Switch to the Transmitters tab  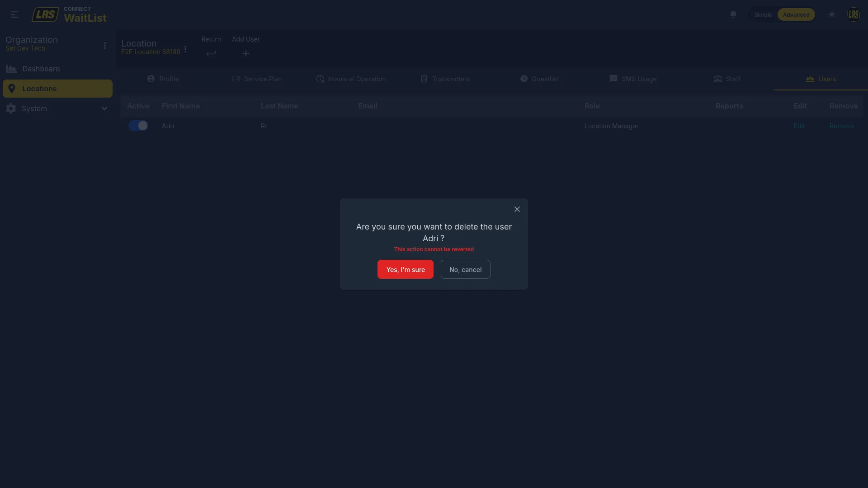coord(445,79)
